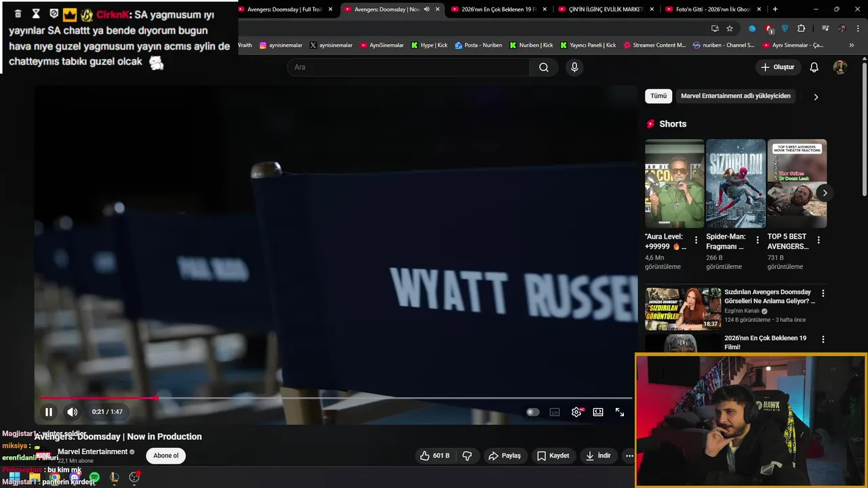Toggle the autoplay switch in the player
868x488 pixels.
533,412
